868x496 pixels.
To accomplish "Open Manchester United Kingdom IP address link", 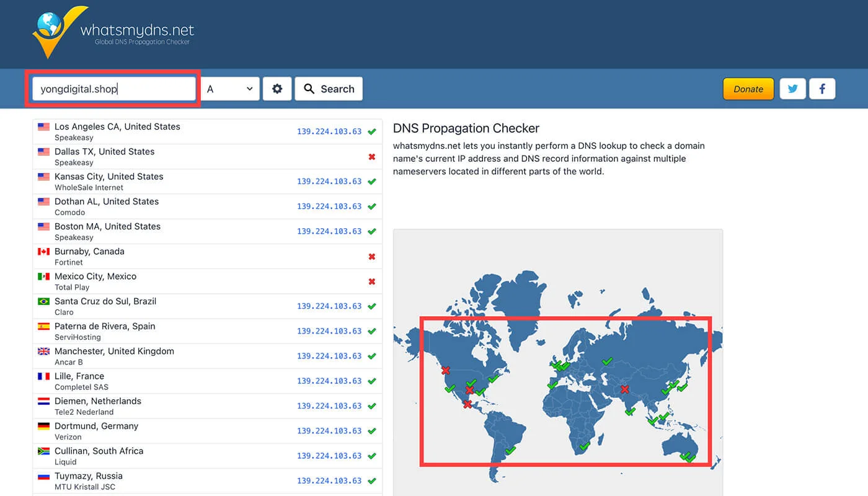I will tap(329, 356).
